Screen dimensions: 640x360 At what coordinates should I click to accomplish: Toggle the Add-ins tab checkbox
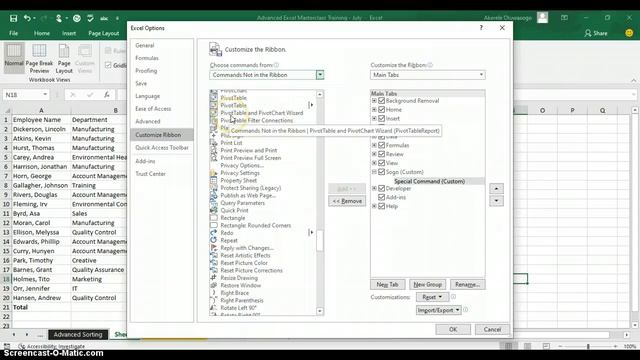(x=382, y=197)
